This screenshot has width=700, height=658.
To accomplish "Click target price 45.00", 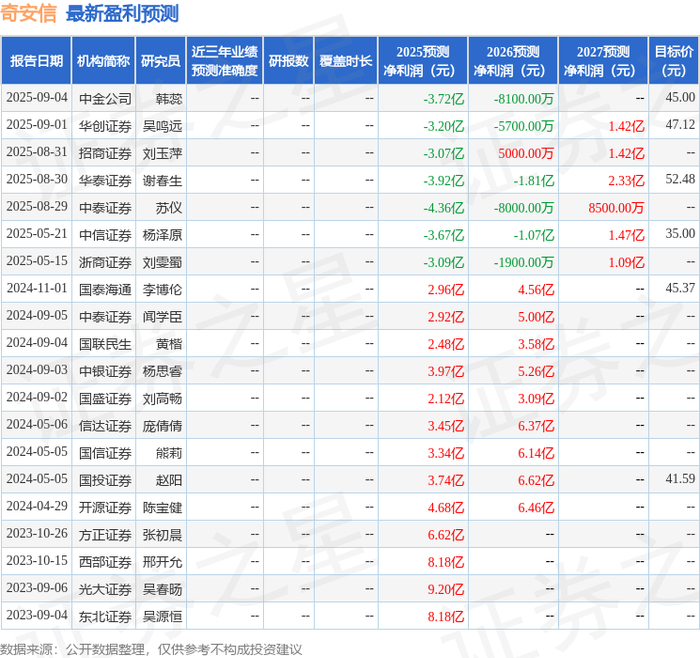I will click(680, 97).
